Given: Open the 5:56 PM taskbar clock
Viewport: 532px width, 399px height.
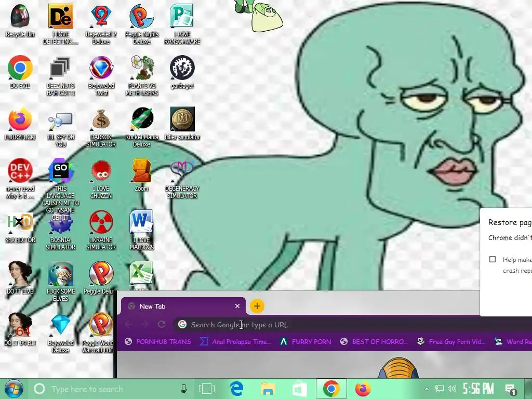Looking at the screenshot, I should 478,389.
